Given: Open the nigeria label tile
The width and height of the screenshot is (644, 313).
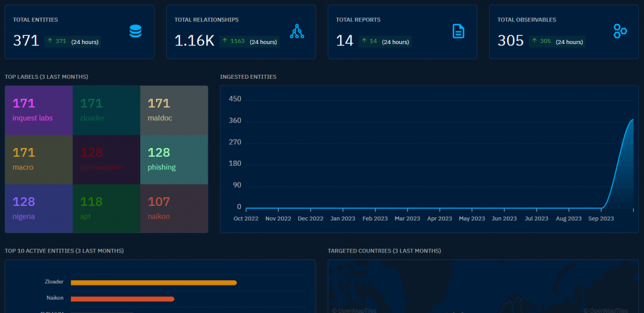Looking at the screenshot, I should (38, 208).
